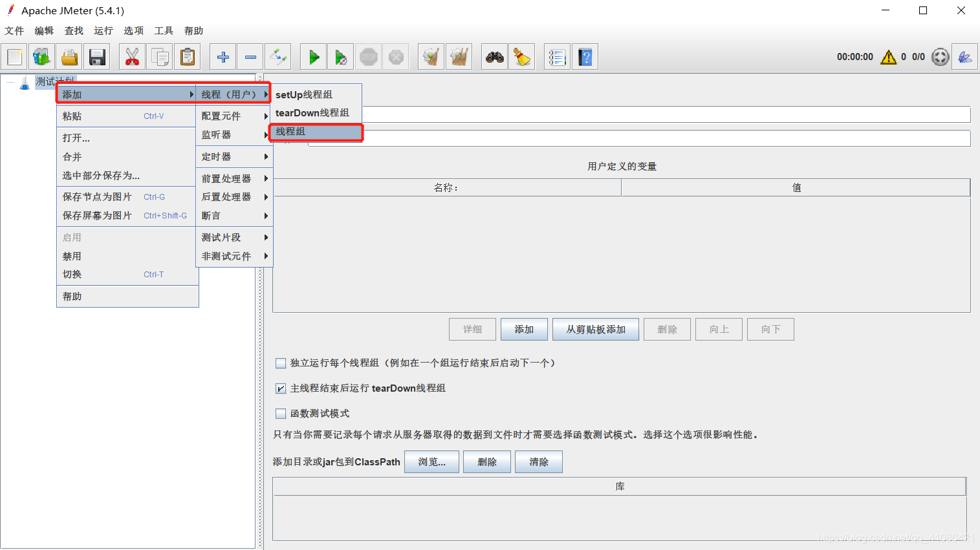
Task: Open the 编辑 menu
Action: (x=44, y=31)
